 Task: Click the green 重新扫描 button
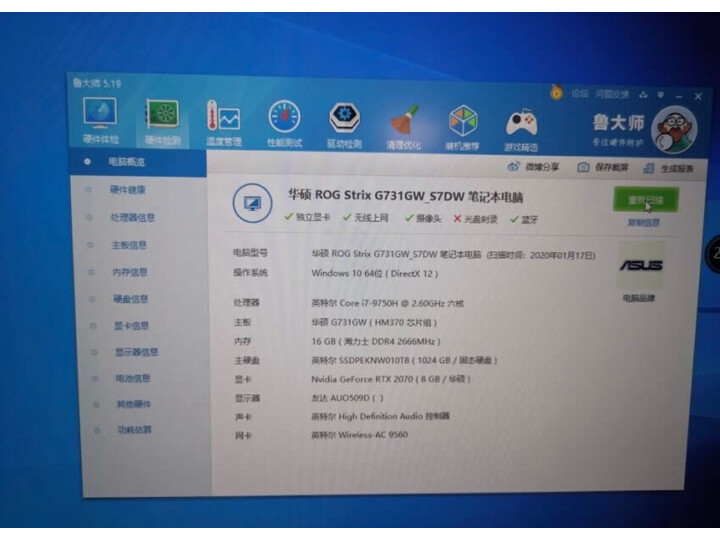pyautogui.click(x=646, y=200)
